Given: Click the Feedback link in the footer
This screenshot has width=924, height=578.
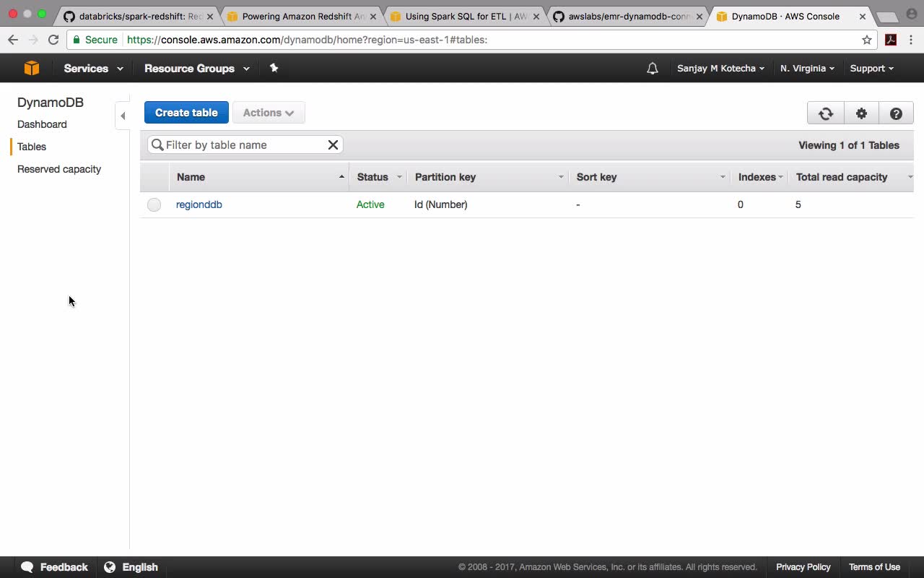Looking at the screenshot, I should pos(64,567).
